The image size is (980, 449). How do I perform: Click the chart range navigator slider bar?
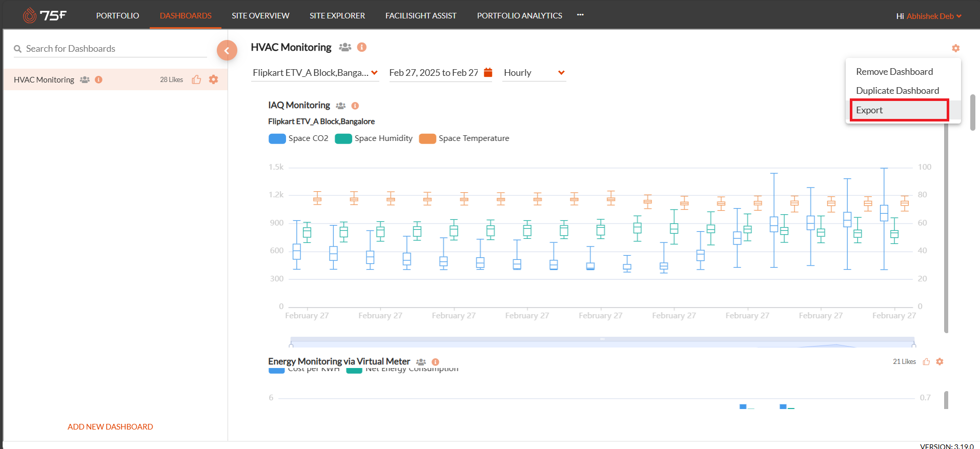602,339
